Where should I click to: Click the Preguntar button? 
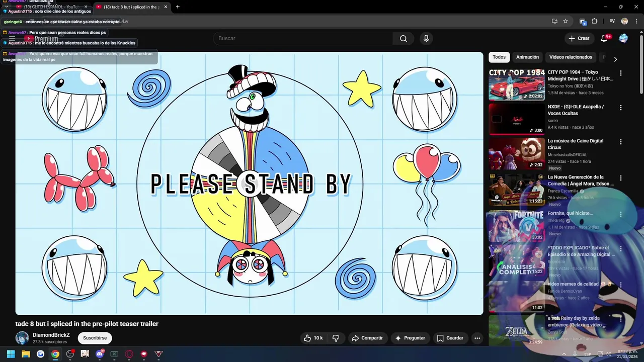tap(410, 338)
